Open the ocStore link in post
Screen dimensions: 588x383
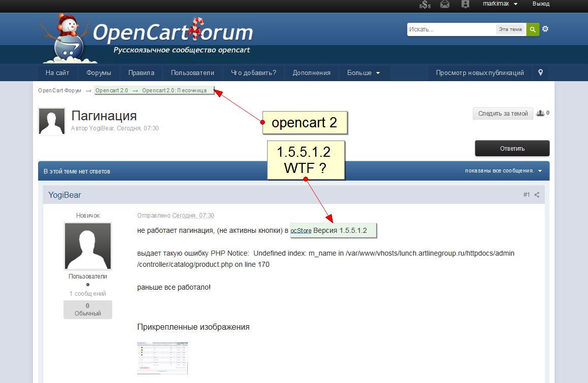pos(301,231)
